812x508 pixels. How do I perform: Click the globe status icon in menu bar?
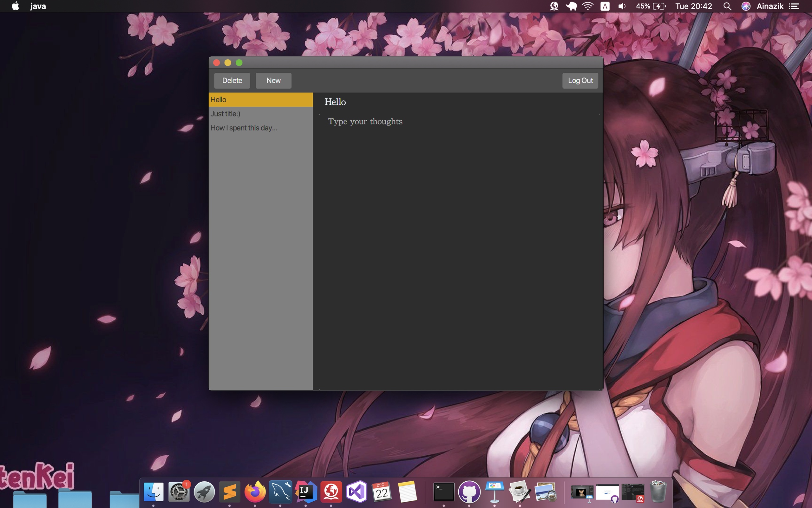[554, 6]
